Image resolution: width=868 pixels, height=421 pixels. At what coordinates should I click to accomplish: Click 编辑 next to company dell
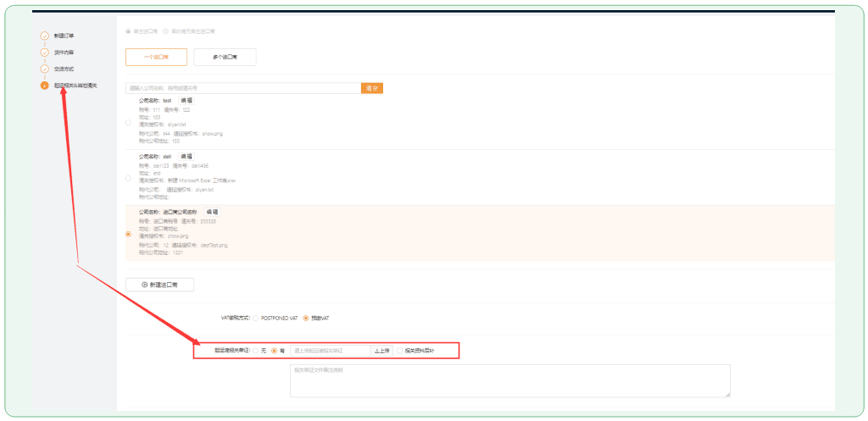(x=186, y=157)
